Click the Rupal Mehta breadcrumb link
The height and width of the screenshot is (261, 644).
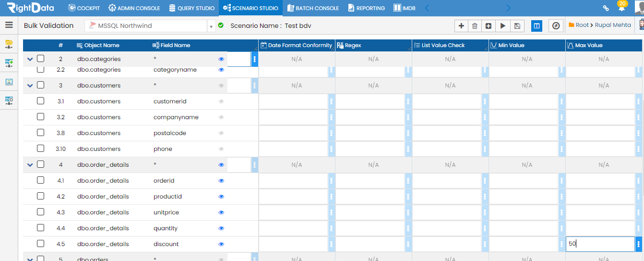coord(613,25)
